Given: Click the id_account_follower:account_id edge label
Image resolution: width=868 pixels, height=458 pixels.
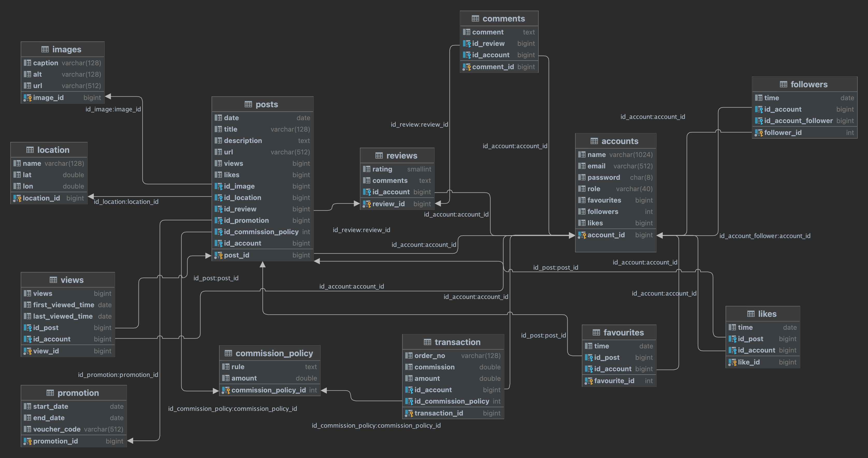Looking at the screenshot, I should click(x=765, y=236).
